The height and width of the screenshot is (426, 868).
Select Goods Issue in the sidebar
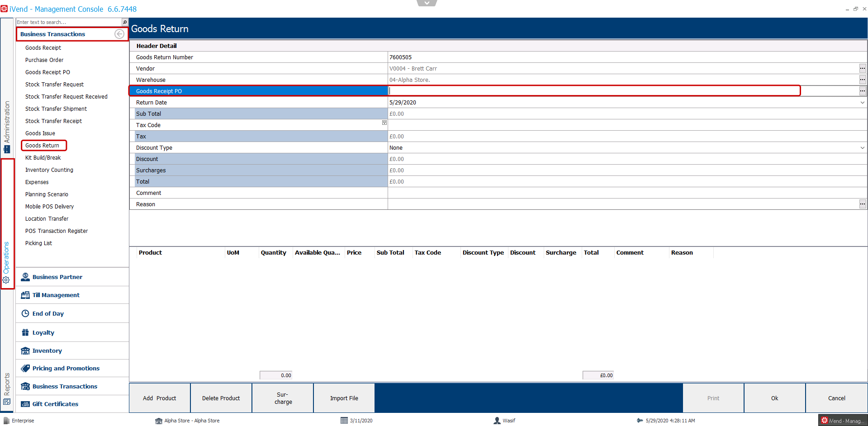click(x=40, y=133)
